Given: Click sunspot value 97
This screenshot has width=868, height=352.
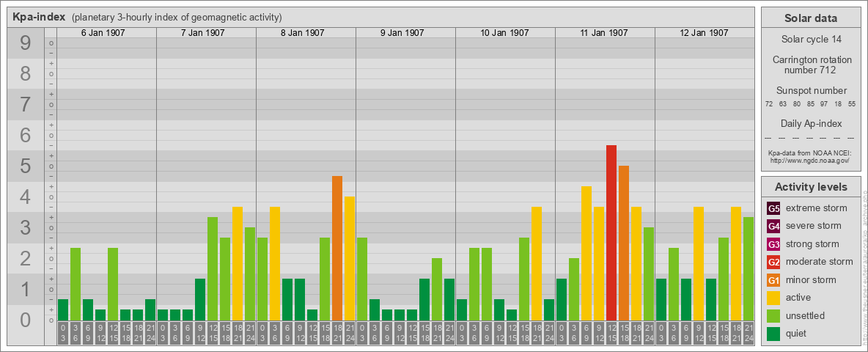Looking at the screenshot, I should click(824, 103).
